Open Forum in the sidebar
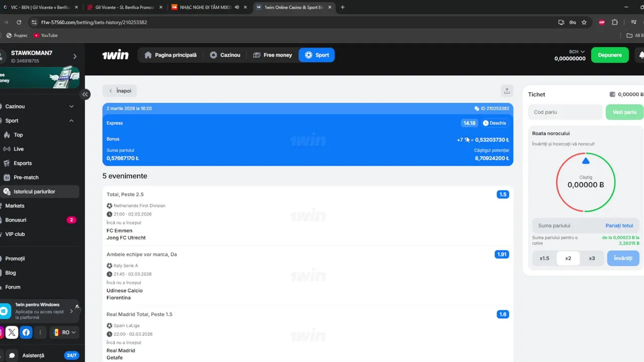 point(40,287)
